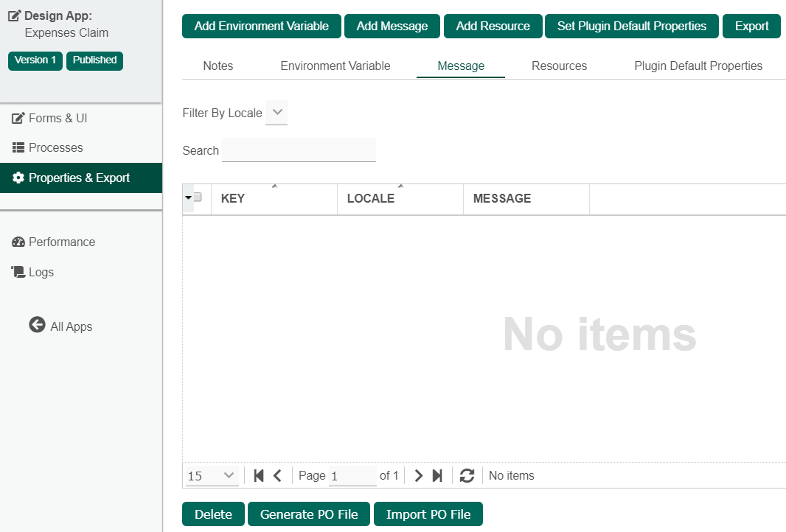This screenshot has width=786, height=532.
Task: Switch to the Plugin Default Properties tab
Action: [698, 66]
